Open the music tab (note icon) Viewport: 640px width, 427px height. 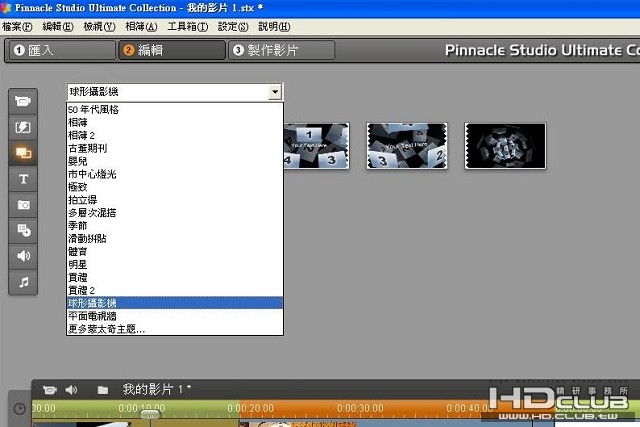23,282
